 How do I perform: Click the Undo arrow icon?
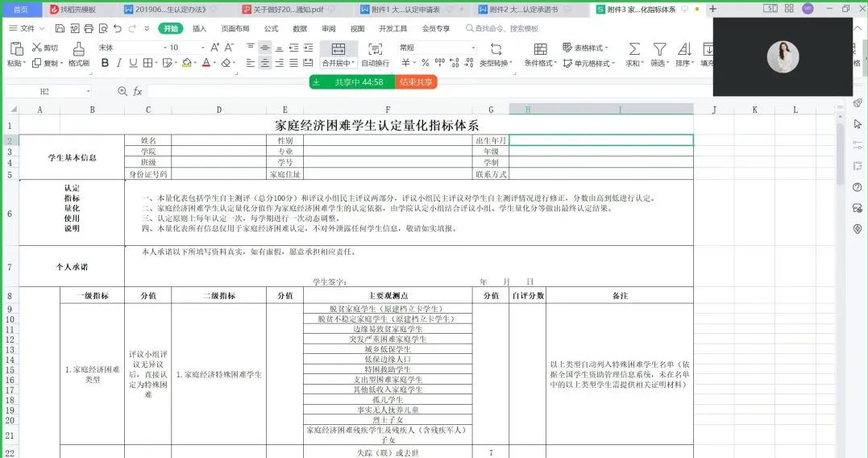pos(118,28)
